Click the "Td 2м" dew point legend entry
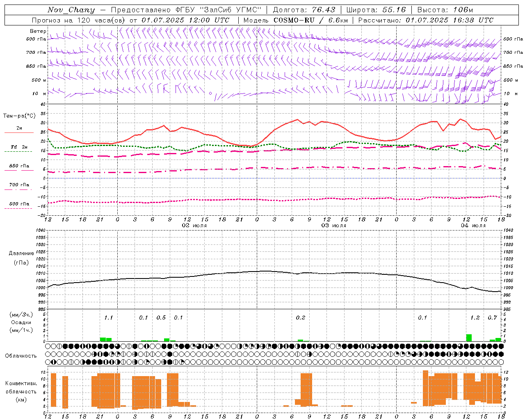This screenshot has height=420, width=525. tap(19, 147)
